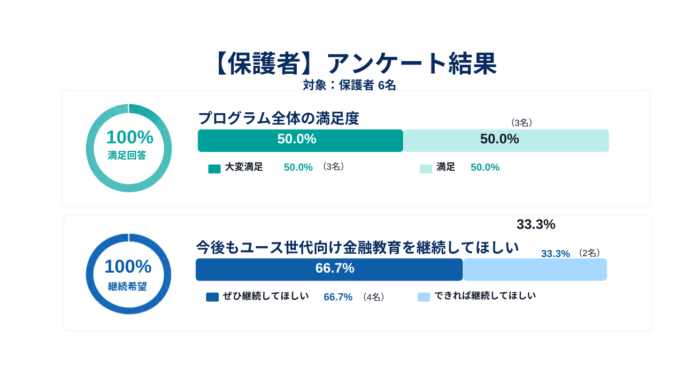Click the できれば継続してほしい legend label
The height and width of the screenshot is (376, 700).
point(485,296)
